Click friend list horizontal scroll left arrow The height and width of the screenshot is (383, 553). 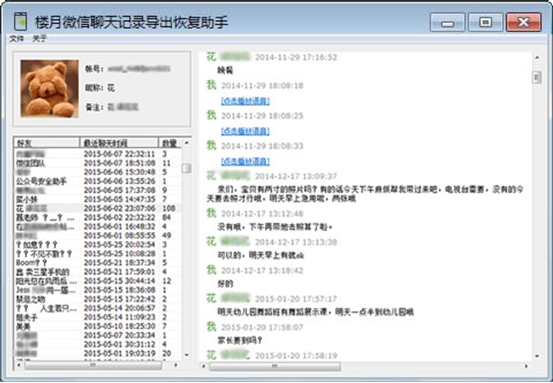pos(19,365)
